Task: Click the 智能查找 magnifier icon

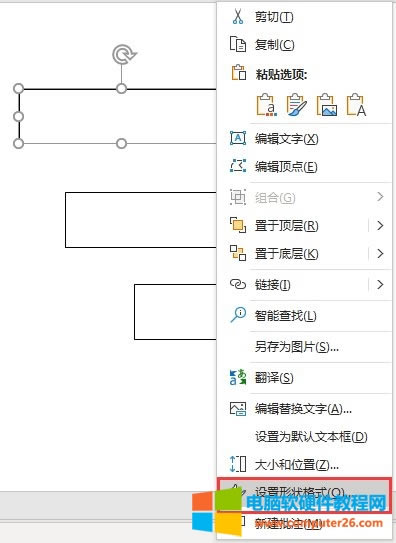Action: 238,315
